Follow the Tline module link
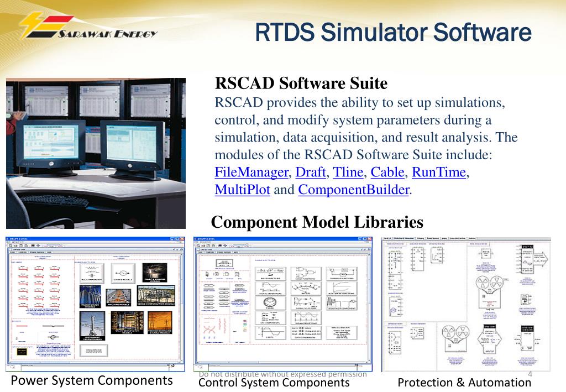Screen dimensions: 566x392 [348, 172]
